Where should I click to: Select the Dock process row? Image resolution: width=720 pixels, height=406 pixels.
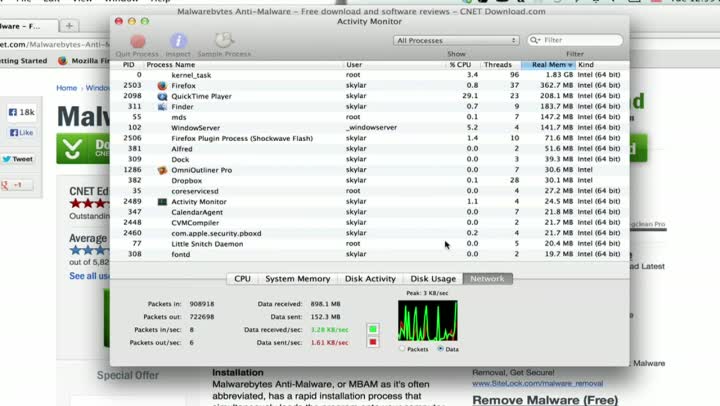[x=370, y=159]
